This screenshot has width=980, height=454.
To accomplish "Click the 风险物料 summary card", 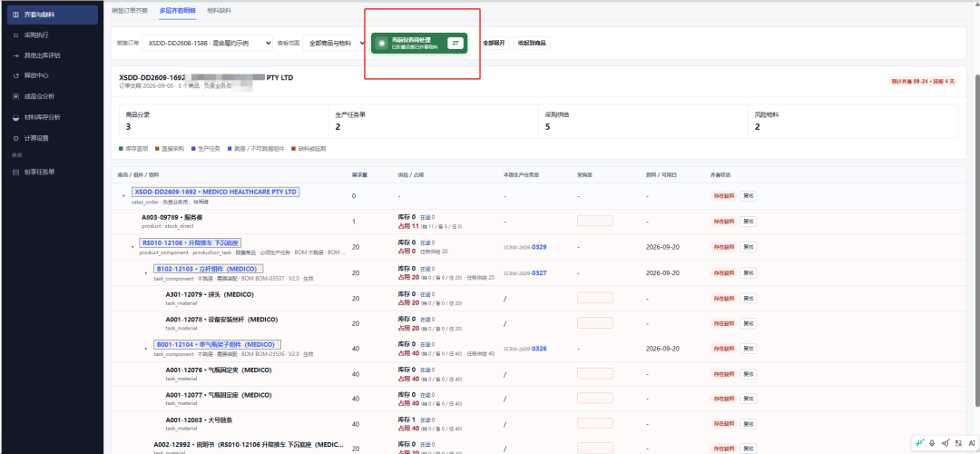I will 853,122.
